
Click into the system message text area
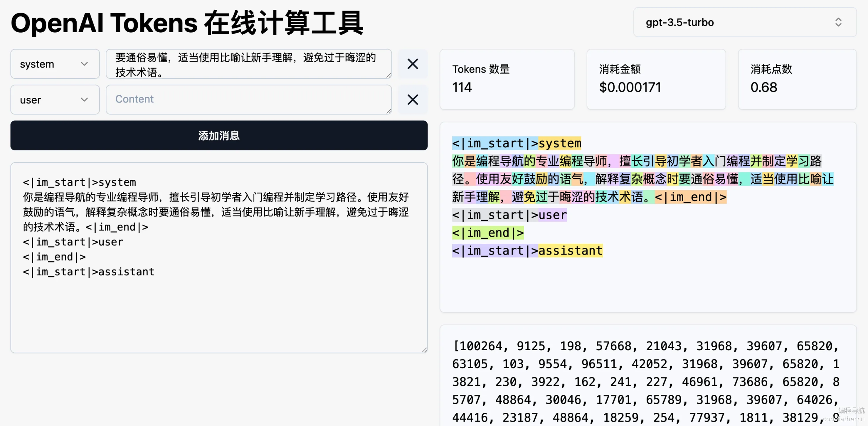click(248, 64)
